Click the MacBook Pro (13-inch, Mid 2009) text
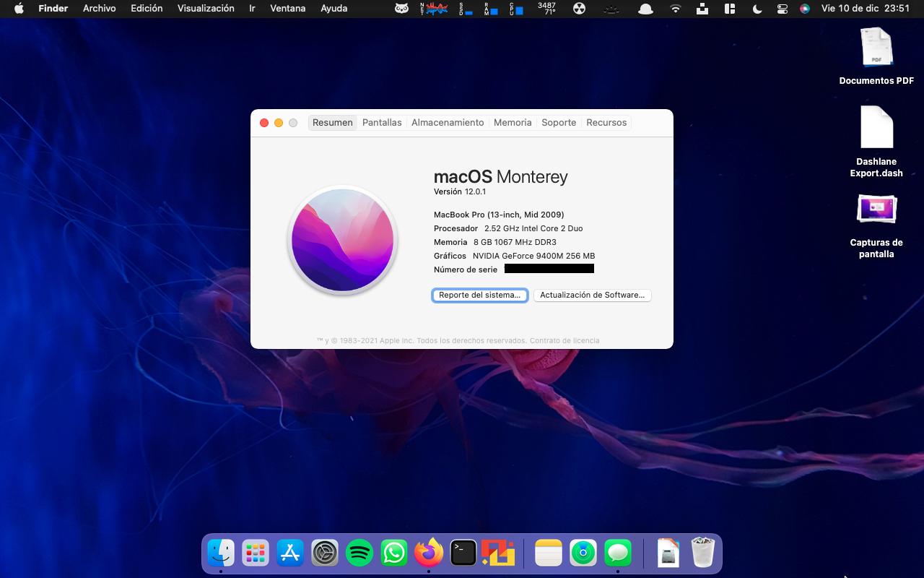The image size is (924, 578). [x=499, y=215]
